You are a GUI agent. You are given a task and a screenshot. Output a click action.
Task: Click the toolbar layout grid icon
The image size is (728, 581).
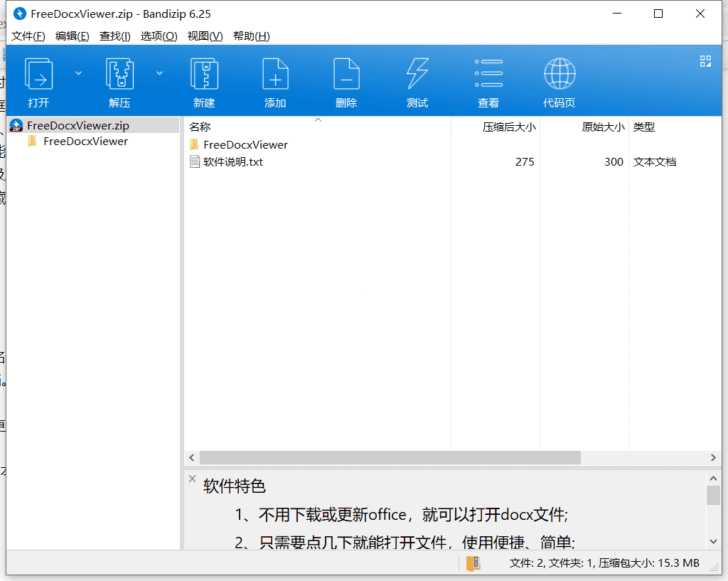tap(705, 61)
